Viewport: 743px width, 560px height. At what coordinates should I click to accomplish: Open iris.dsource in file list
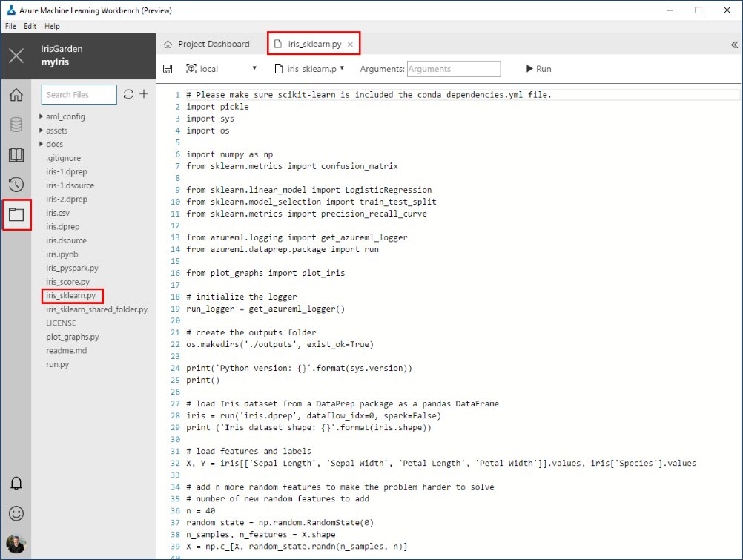pos(66,240)
